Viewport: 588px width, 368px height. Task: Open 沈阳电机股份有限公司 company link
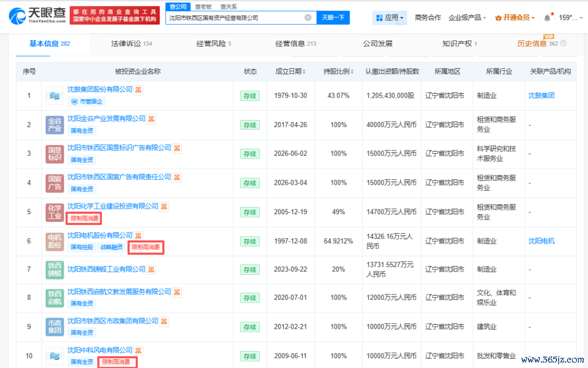[100, 236]
